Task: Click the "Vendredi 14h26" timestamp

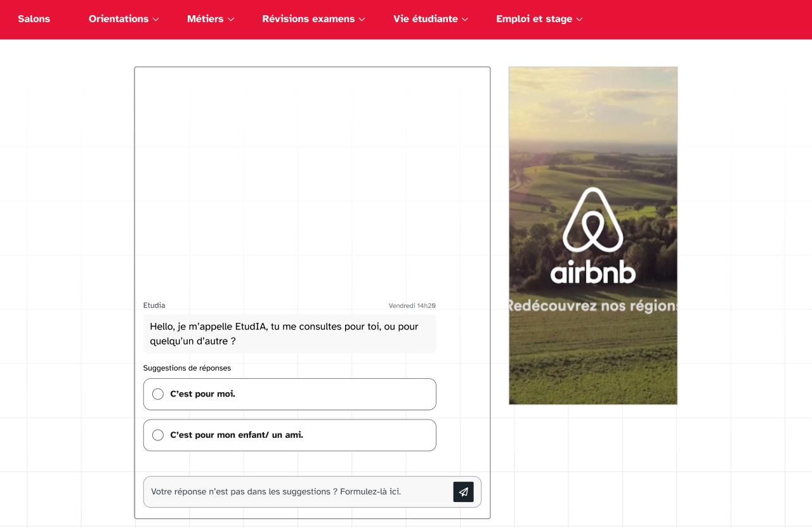Action: click(412, 306)
